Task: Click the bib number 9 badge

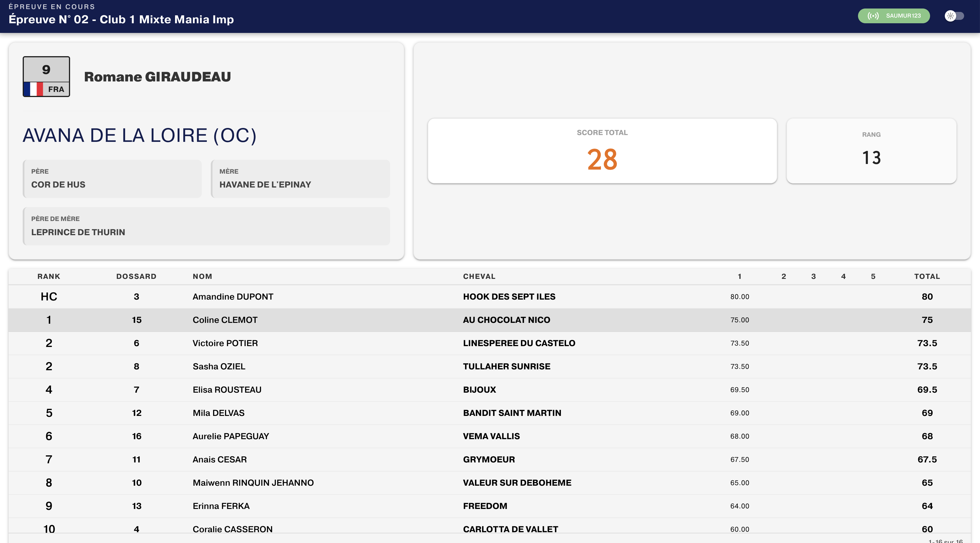Action: tap(46, 70)
